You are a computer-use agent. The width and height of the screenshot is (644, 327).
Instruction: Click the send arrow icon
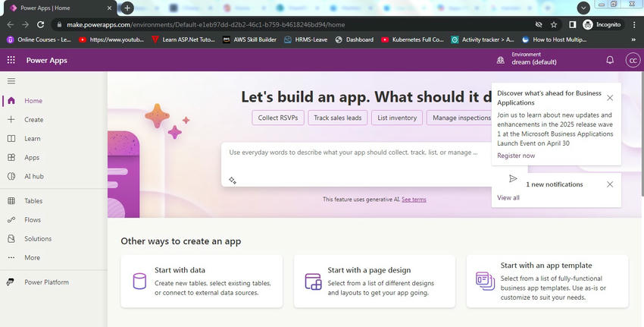(x=513, y=178)
